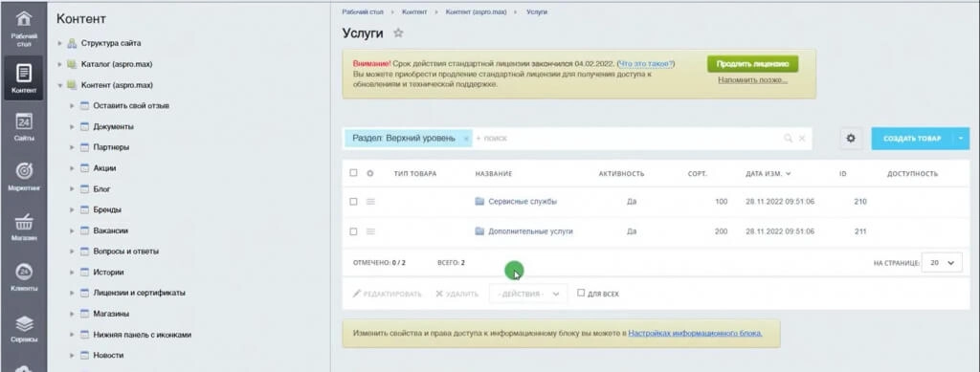
Task: Sort by Дата изм. column header
Action: click(768, 173)
